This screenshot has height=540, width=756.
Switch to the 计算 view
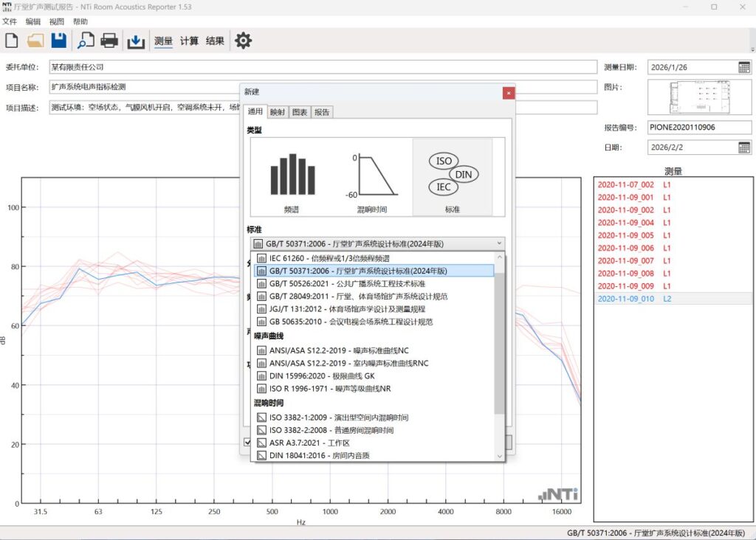pyautogui.click(x=190, y=41)
